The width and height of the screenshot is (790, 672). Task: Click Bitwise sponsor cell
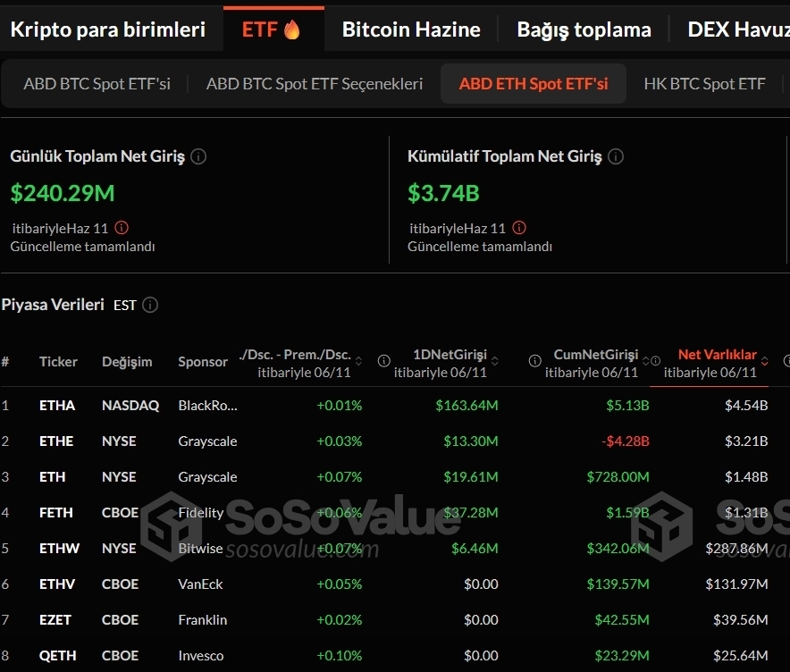[x=200, y=549]
